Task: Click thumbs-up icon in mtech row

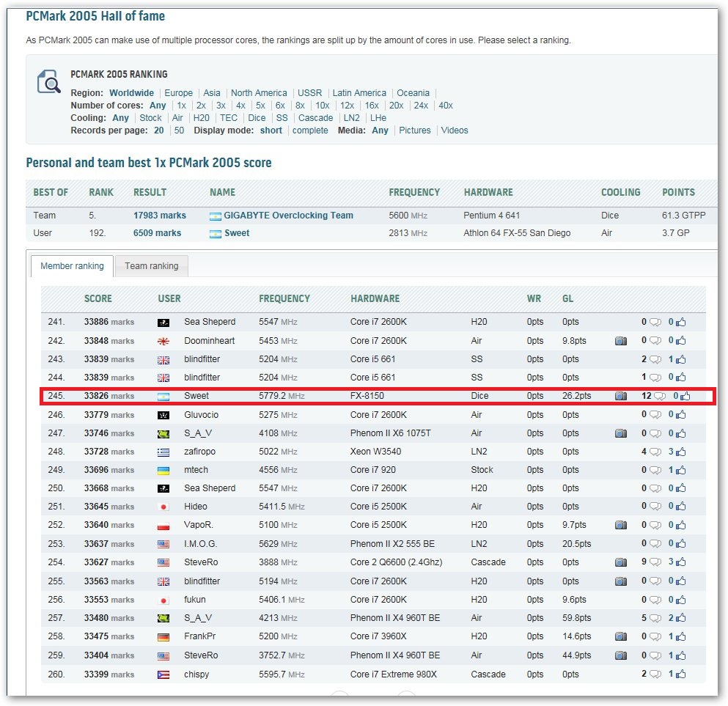Action: tap(680, 470)
